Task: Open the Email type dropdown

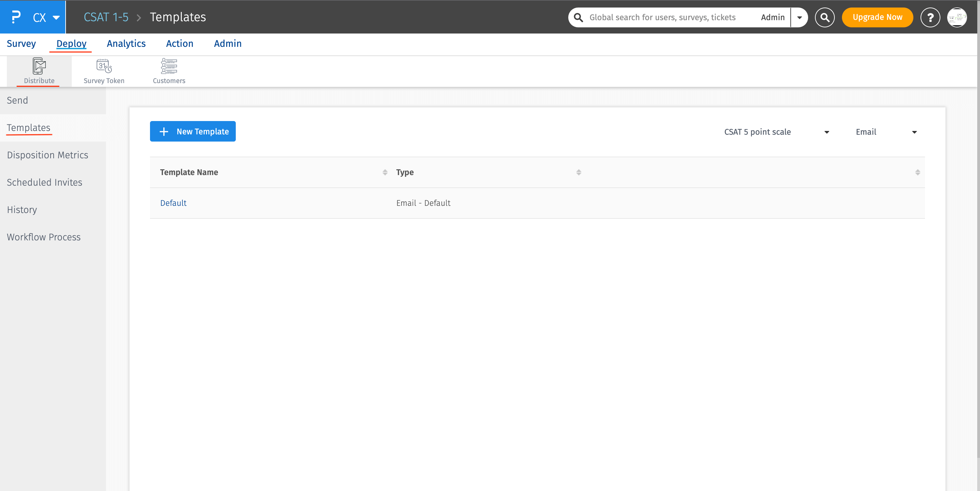Action: click(886, 132)
